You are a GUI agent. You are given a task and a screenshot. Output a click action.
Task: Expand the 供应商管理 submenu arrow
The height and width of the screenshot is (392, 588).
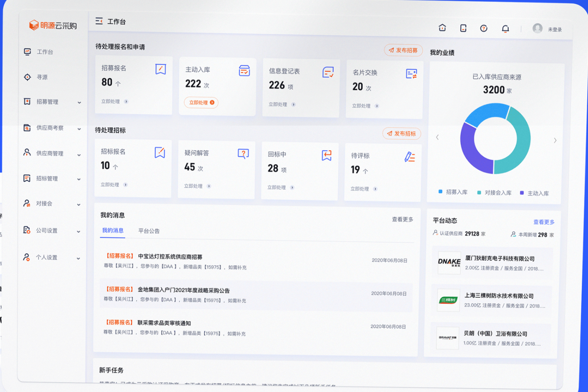coord(79,155)
